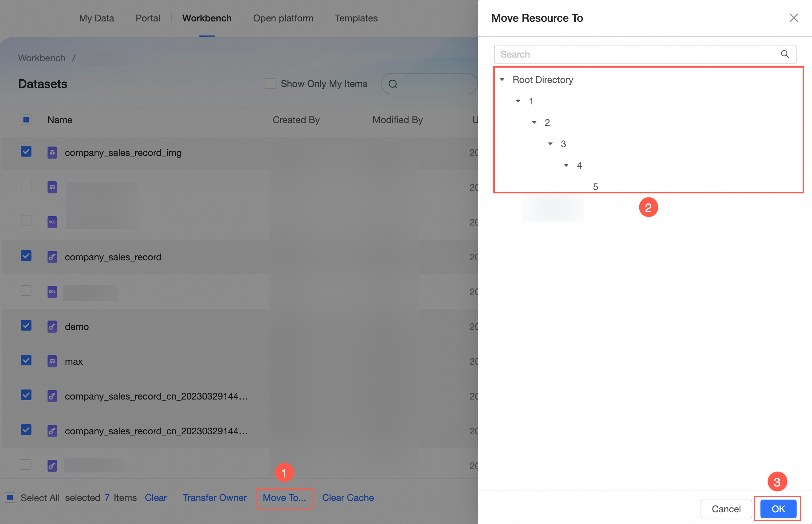The width and height of the screenshot is (812, 524).
Task: Close the Move Resource To panel
Action: (x=793, y=18)
